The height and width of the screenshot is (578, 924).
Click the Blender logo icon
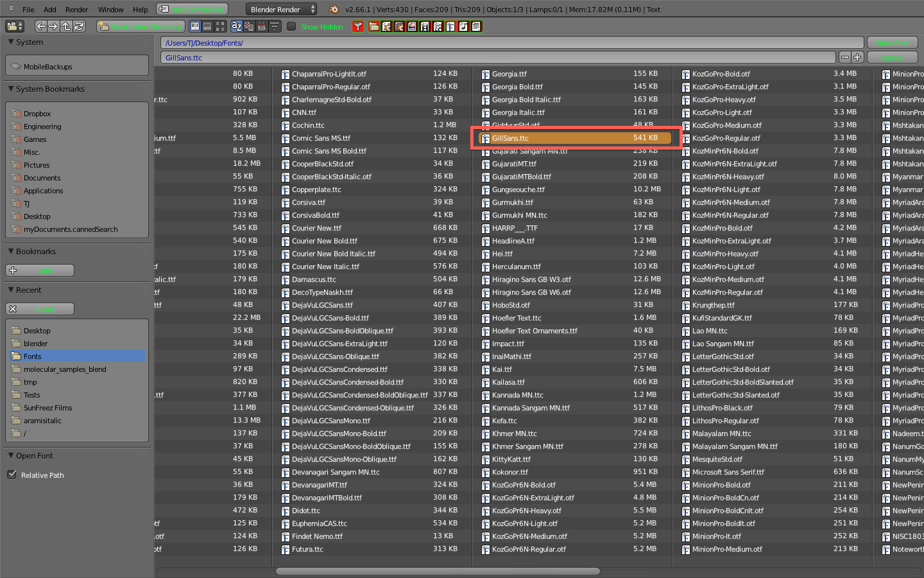coord(333,9)
